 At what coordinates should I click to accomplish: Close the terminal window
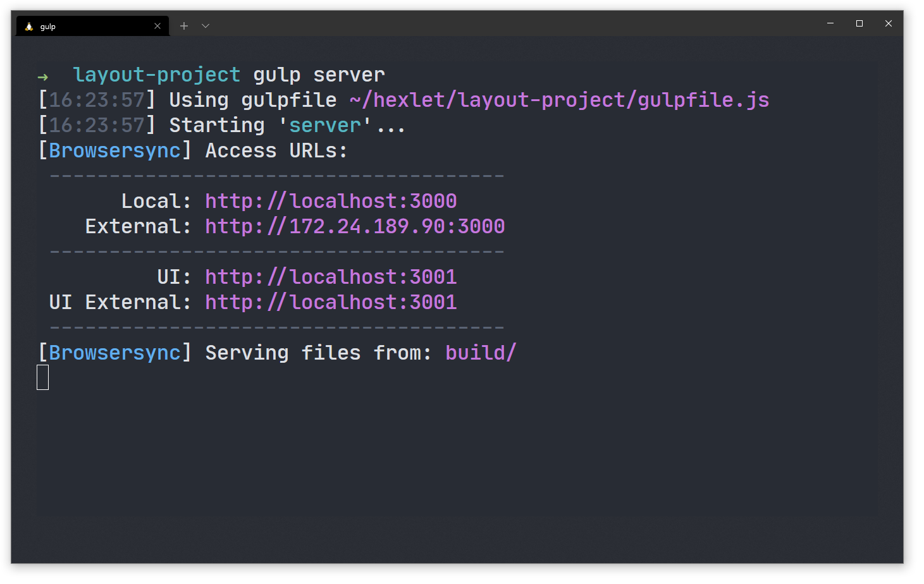tap(889, 23)
